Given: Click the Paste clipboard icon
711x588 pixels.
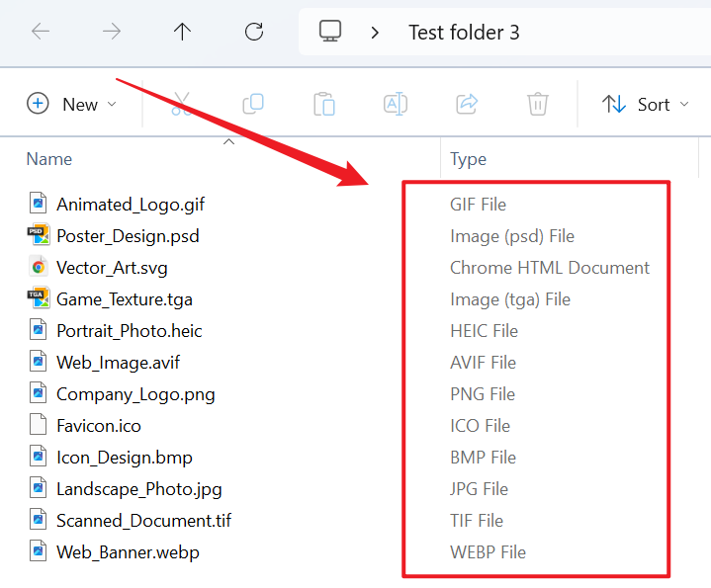Looking at the screenshot, I should (323, 104).
